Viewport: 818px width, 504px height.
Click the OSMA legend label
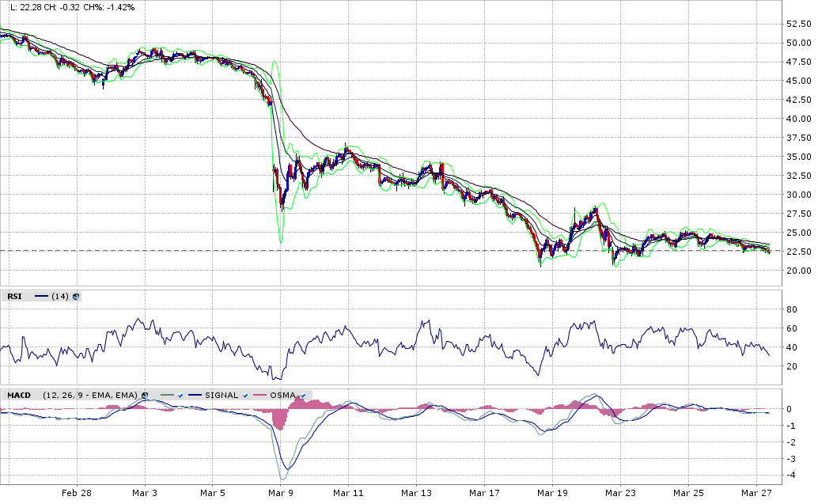[283, 396]
